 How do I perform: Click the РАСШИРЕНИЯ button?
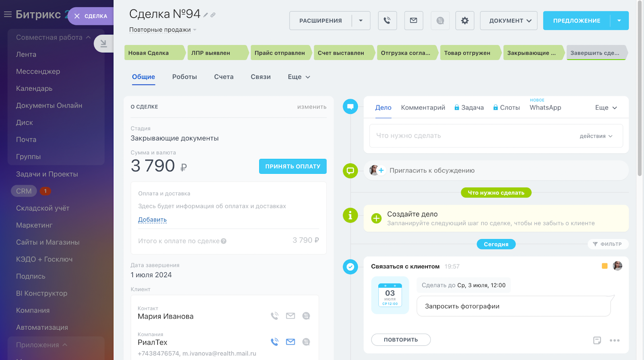pos(321,21)
